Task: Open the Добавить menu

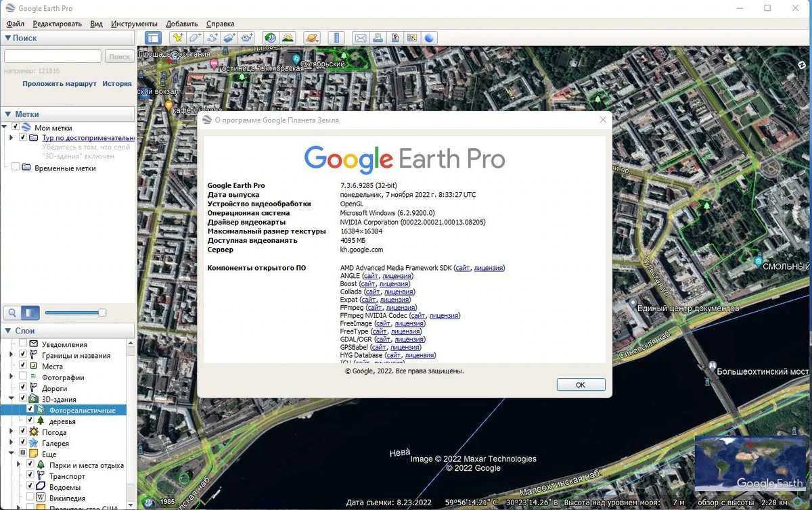Action: click(181, 24)
